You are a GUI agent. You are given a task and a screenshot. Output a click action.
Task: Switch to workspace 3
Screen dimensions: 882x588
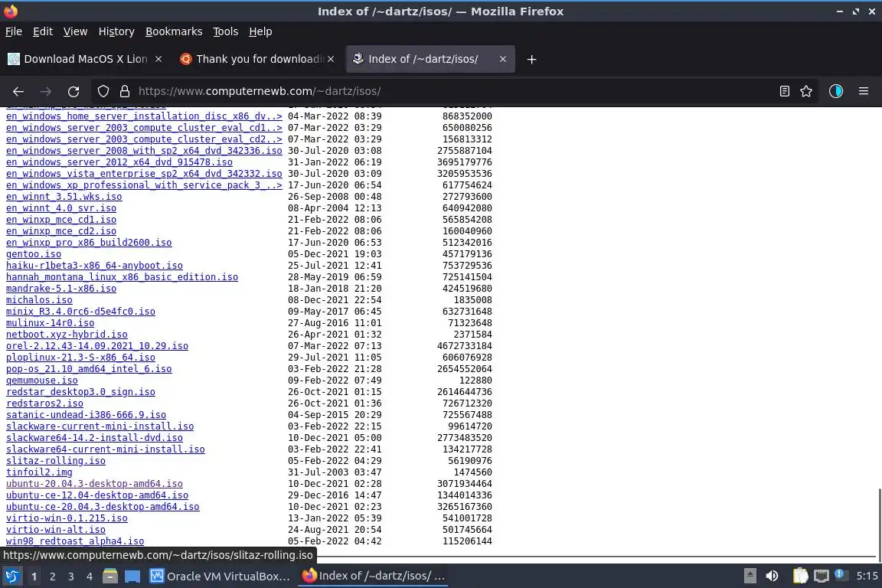tap(71, 577)
